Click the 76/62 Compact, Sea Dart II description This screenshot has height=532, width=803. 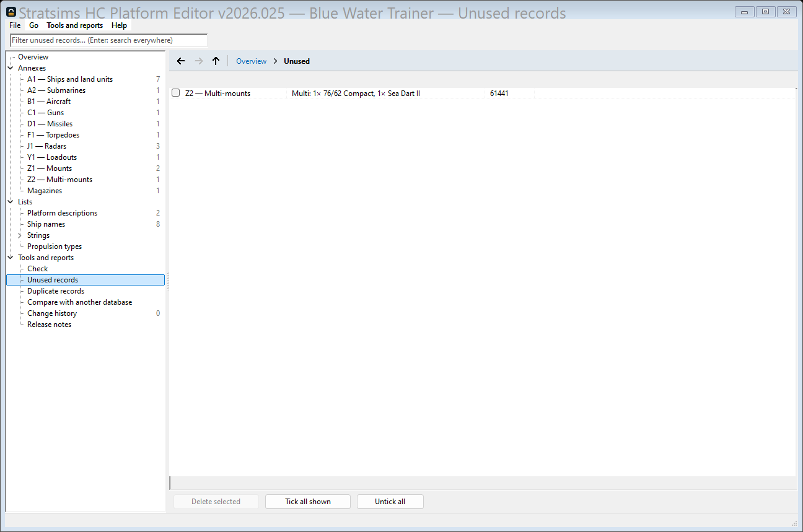click(356, 94)
